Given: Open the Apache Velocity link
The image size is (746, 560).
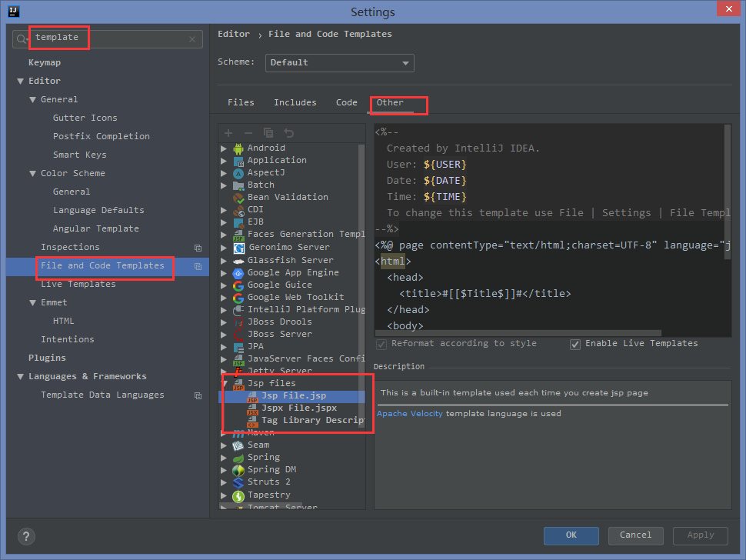Looking at the screenshot, I should 410,413.
